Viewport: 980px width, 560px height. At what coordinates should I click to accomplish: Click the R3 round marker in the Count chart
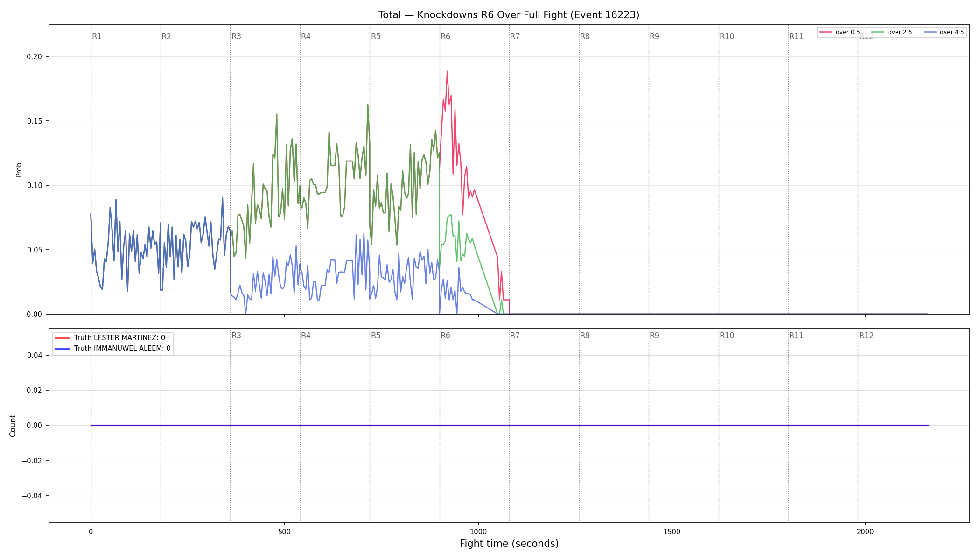pyautogui.click(x=236, y=336)
